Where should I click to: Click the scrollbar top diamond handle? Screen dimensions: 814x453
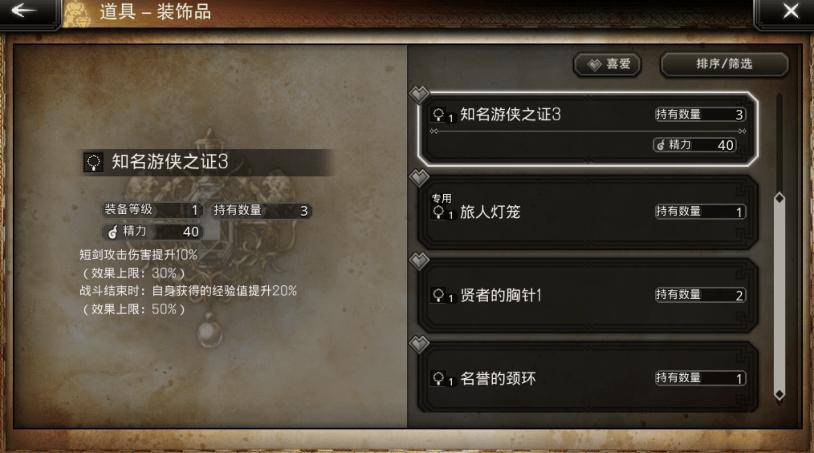[779, 198]
